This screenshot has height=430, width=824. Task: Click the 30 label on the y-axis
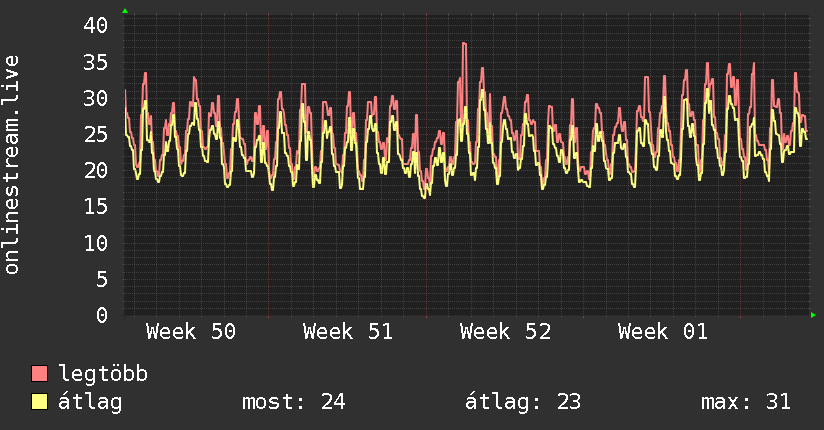pyautogui.click(x=96, y=98)
